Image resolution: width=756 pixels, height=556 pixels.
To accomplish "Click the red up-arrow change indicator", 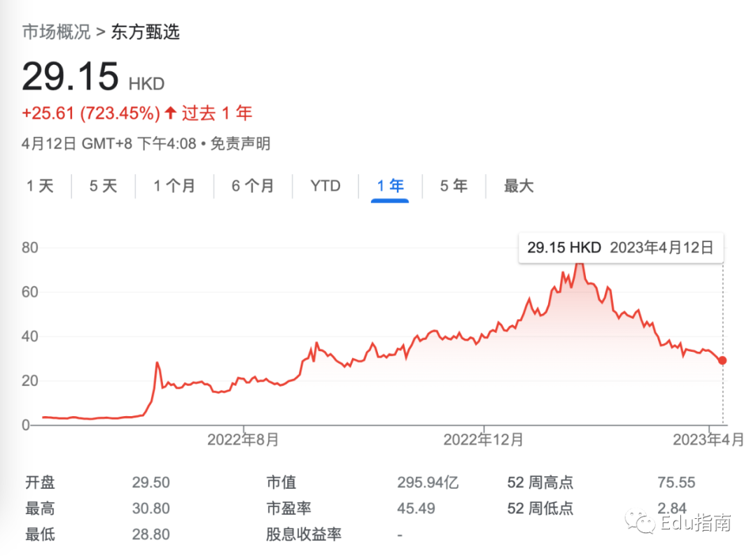I will click(170, 113).
